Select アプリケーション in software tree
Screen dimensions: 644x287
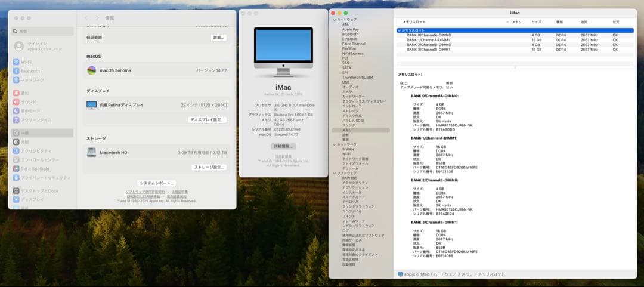click(355, 187)
